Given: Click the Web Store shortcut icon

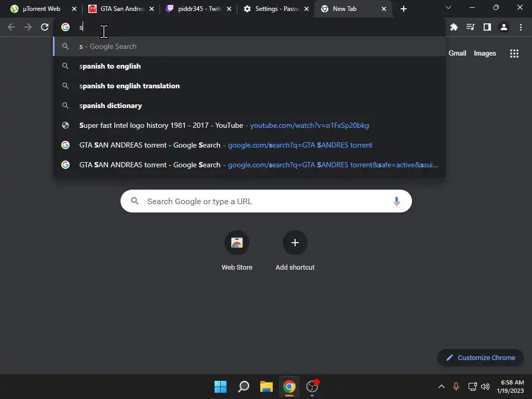Looking at the screenshot, I should (237, 243).
